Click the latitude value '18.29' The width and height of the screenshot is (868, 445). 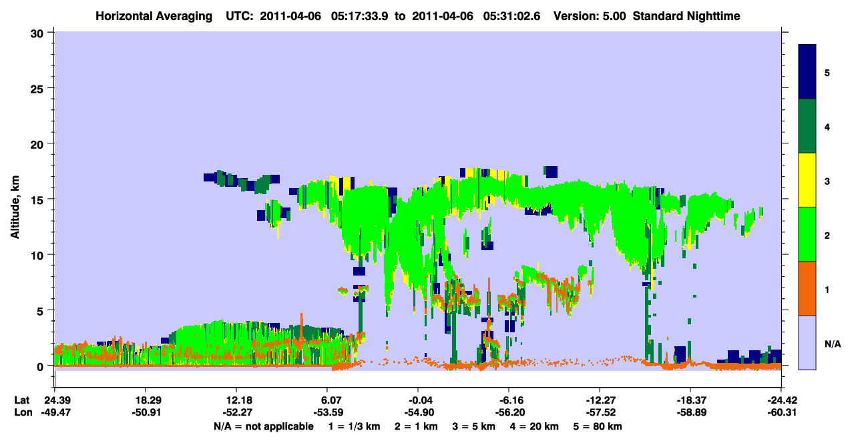[x=145, y=400]
